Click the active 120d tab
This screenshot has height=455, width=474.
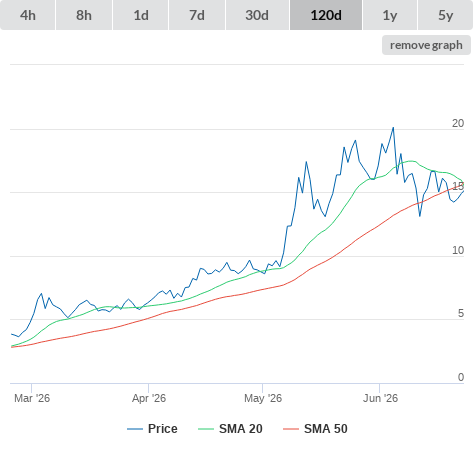[x=326, y=15]
